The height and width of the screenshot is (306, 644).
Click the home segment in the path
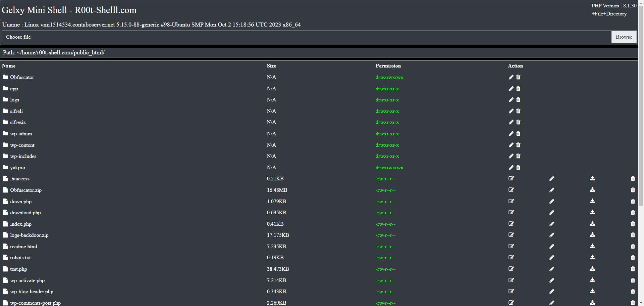coord(29,52)
